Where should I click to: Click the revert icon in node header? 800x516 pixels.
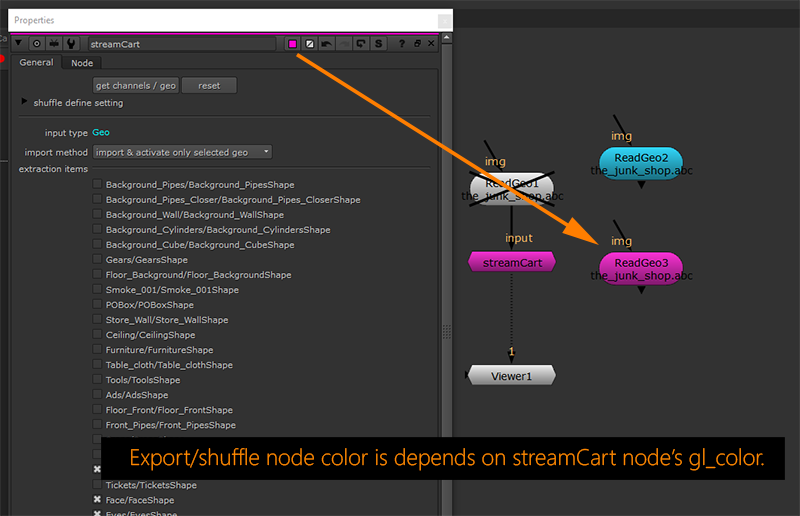(361, 44)
